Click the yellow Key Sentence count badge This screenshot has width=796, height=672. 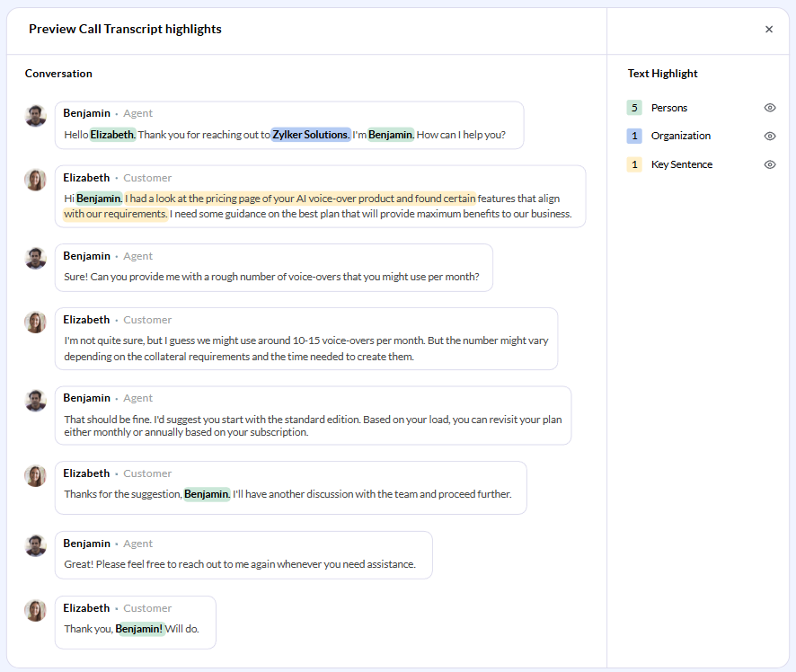(x=634, y=164)
